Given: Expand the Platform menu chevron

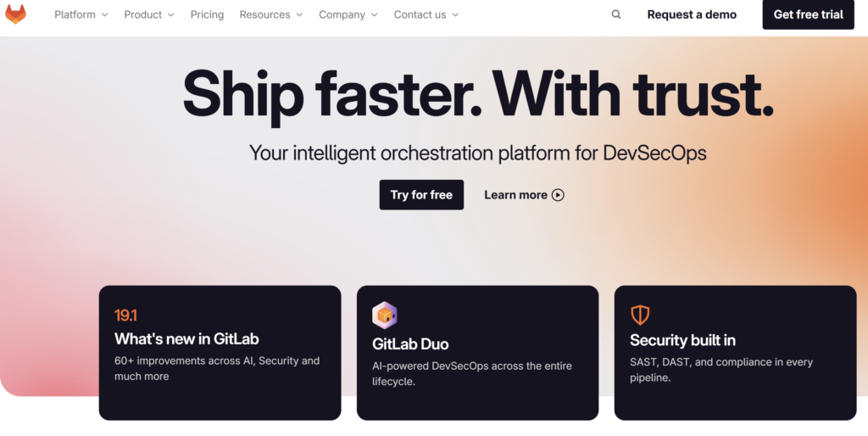Looking at the screenshot, I should point(105,15).
